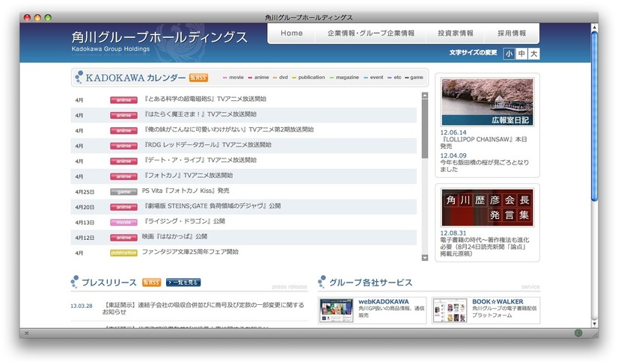Click the anime tag for 劇場版 STEINS;GATE

tap(123, 207)
